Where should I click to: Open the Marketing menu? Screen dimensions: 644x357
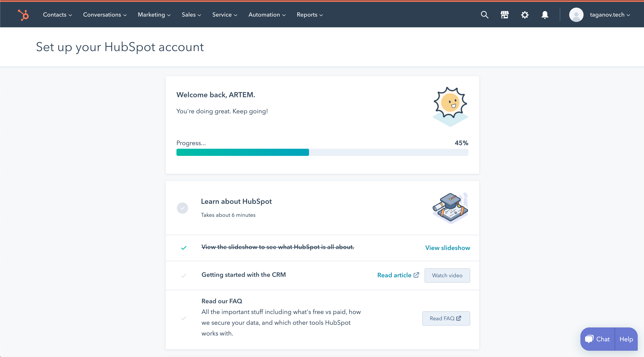tap(154, 15)
